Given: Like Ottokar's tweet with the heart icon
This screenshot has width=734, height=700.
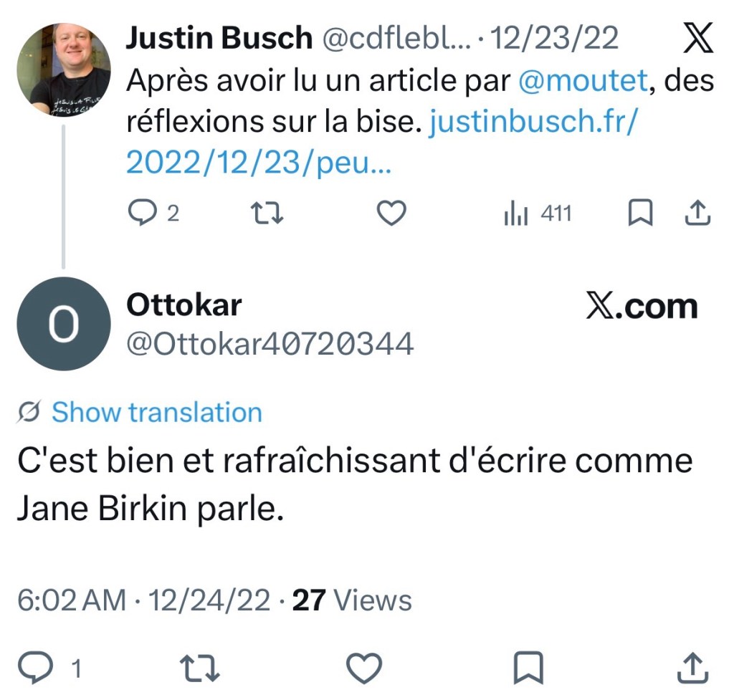Looking at the screenshot, I should click(x=363, y=668).
